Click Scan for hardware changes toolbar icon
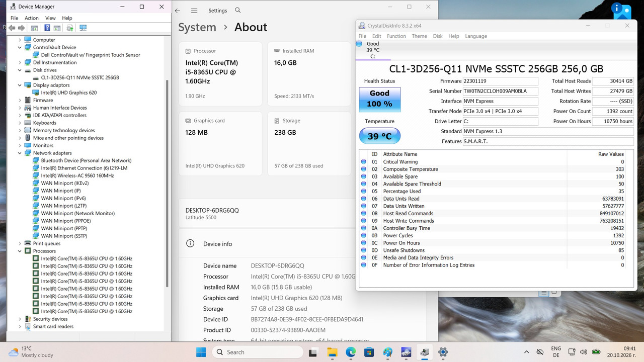 83,28
